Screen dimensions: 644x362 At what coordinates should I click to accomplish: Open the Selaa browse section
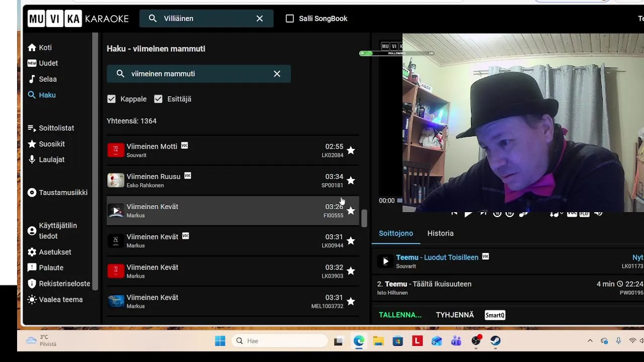(42, 79)
